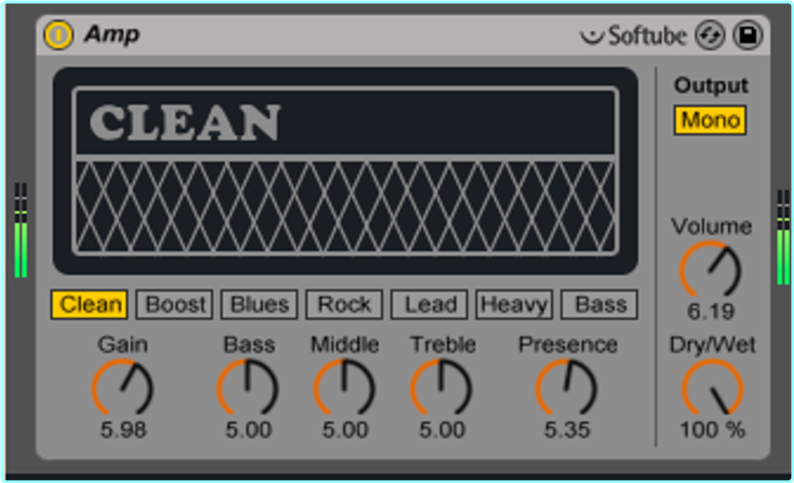Select the Blues amp type
This screenshot has height=483, width=794.
(259, 305)
